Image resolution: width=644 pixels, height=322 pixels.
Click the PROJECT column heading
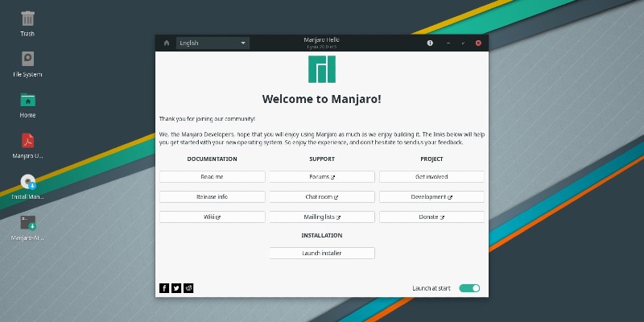[x=431, y=159]
